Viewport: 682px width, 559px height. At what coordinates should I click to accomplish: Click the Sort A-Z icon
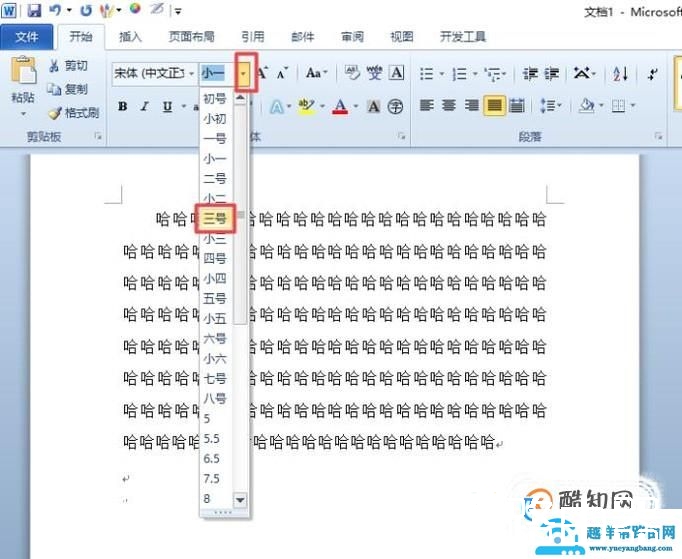[620, 74]
